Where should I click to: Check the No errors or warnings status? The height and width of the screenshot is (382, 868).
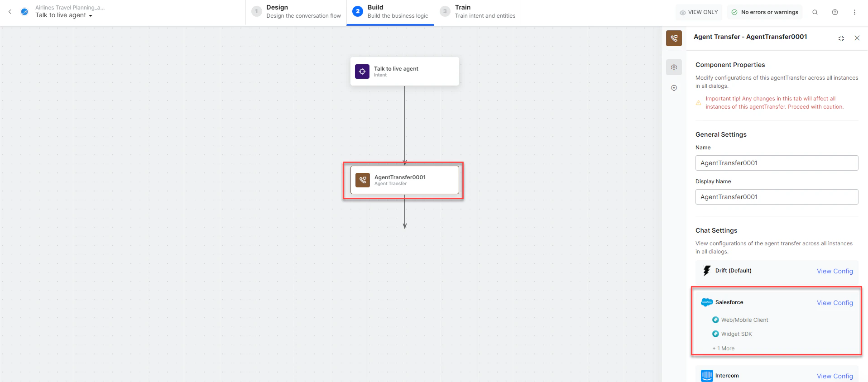click(764, 12)
